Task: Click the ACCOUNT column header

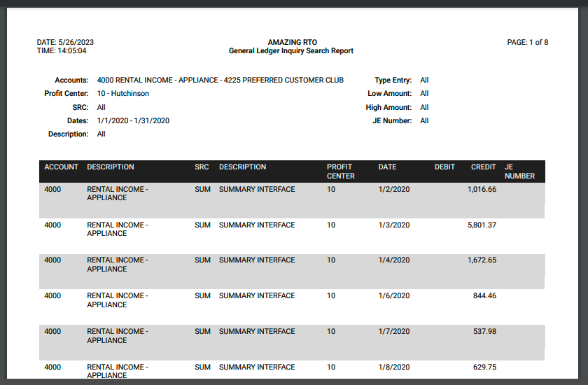Action: [x=62, y=167]
